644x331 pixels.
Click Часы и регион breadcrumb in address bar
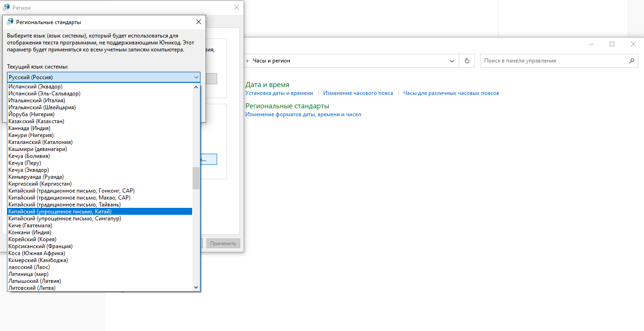click(272, 61)
